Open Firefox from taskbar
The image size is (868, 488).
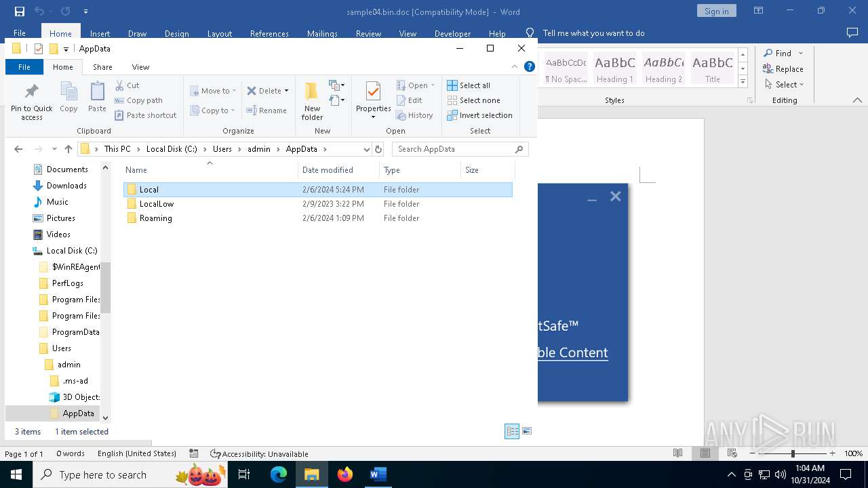tap(345, 474)
